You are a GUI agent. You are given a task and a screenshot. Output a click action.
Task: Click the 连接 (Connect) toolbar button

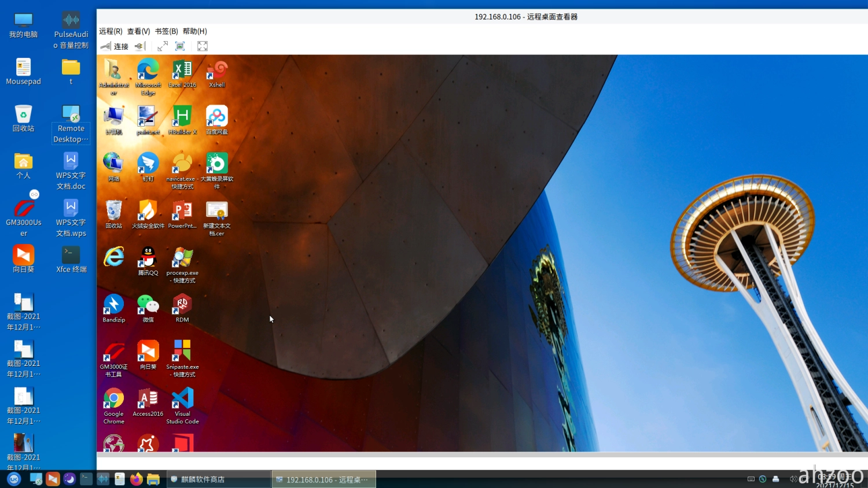[115, 46]
